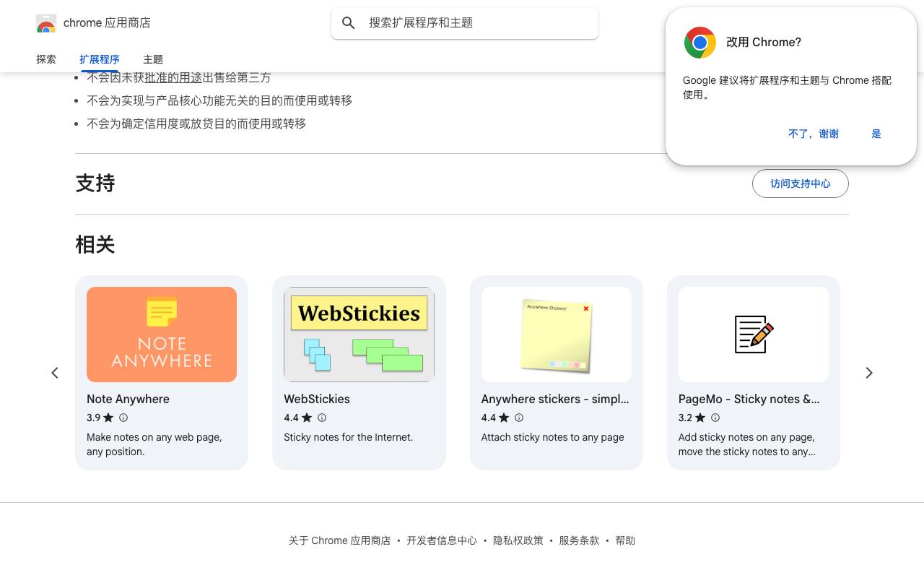Click the Chrome Web Store logo icon
Screen dimensions: 924x578
(46, 23)
